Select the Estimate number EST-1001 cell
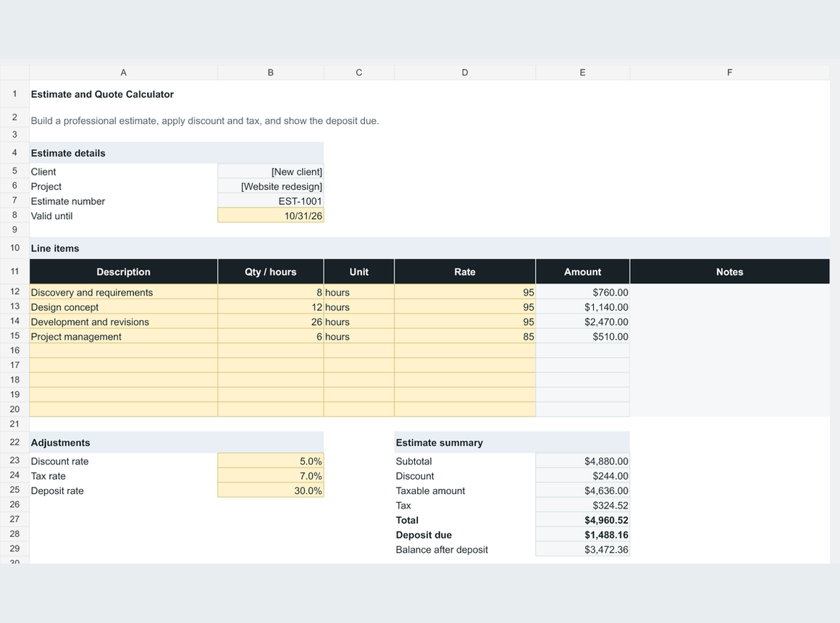The height and width of the screenshot is (623, 840). click(x=271, y=201)
